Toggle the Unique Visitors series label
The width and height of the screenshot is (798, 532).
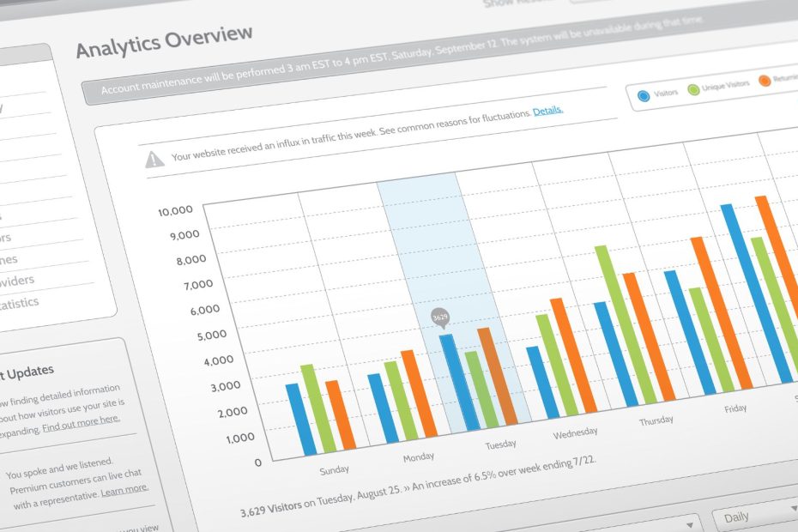725,86
